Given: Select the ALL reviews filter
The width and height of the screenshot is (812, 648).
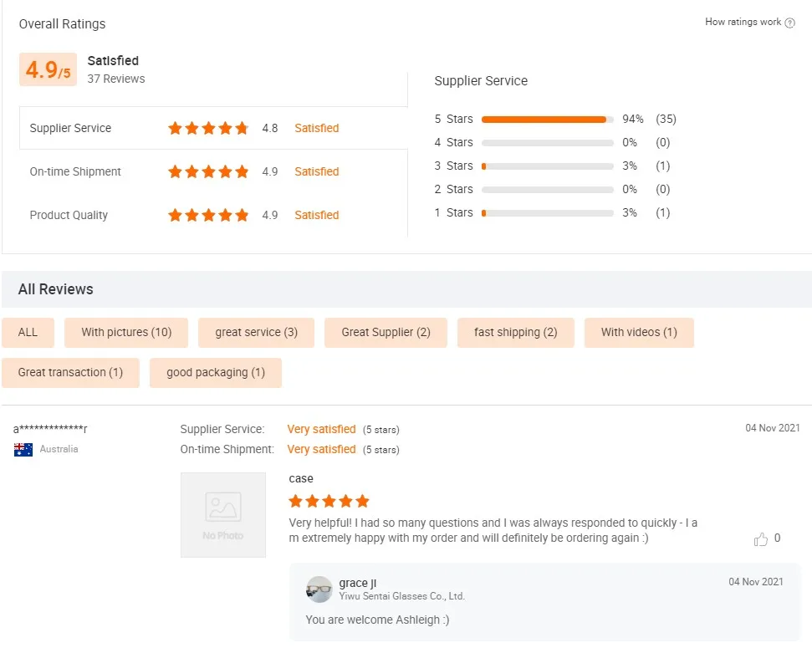Looking at the screenshot, I should (x=28, y=333).
